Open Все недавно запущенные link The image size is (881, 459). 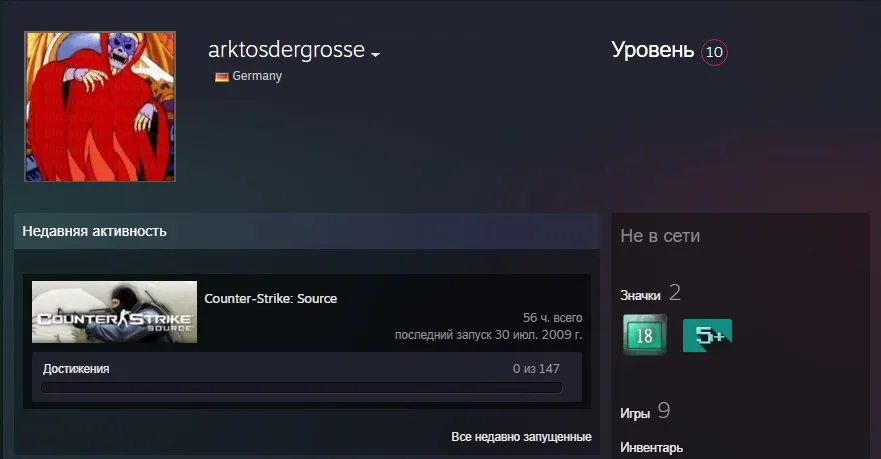pos(521,437)
